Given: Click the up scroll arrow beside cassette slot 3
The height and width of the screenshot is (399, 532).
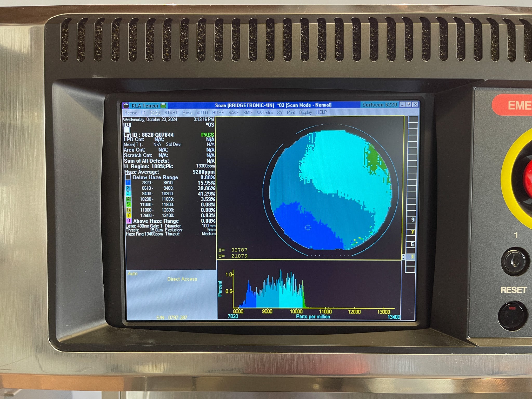Looking at the screenshot, I should [x=403, y=255].
